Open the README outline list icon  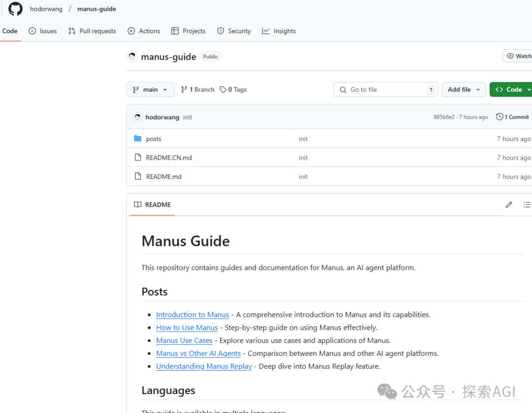[527, 205]
